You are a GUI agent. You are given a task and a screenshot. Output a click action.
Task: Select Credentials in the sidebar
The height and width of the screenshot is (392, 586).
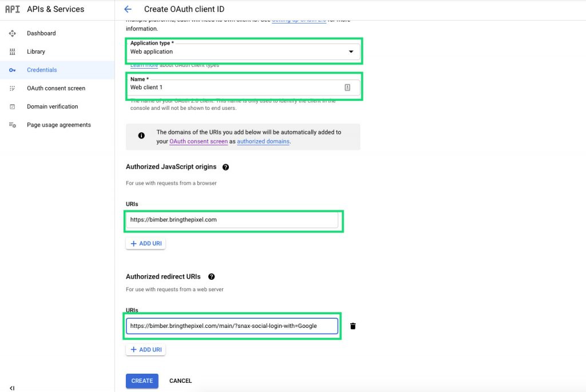point(42,70)
